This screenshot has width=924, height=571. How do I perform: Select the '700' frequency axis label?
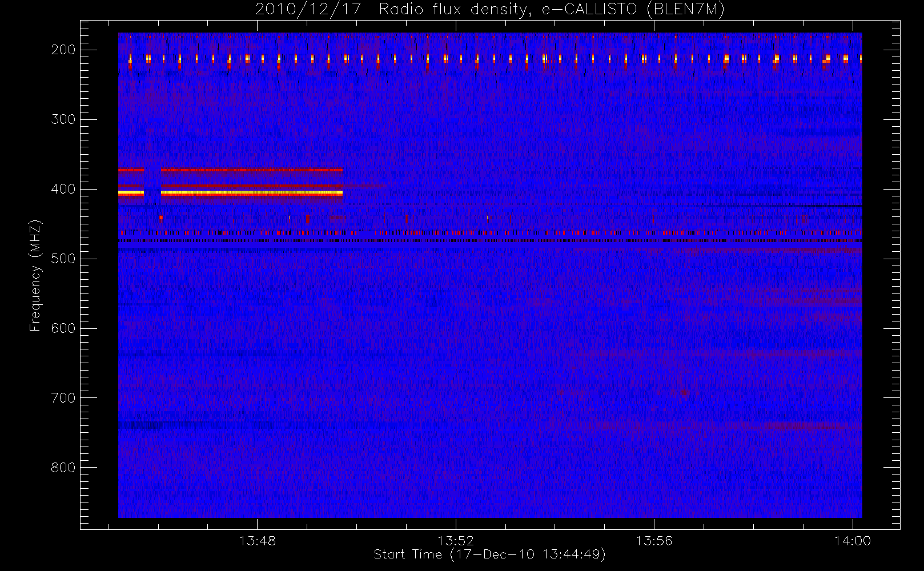63,398
